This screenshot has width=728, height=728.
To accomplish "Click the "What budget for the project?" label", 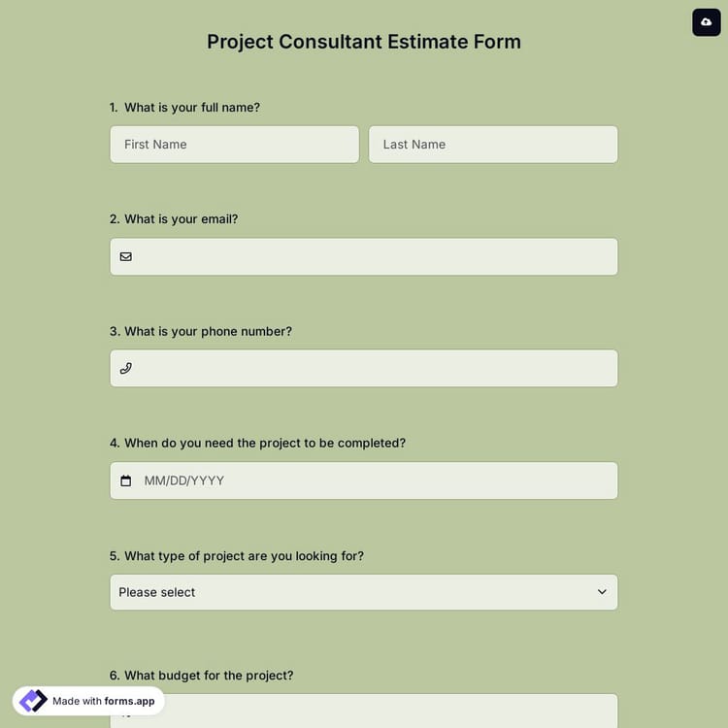I will point(208,676).
